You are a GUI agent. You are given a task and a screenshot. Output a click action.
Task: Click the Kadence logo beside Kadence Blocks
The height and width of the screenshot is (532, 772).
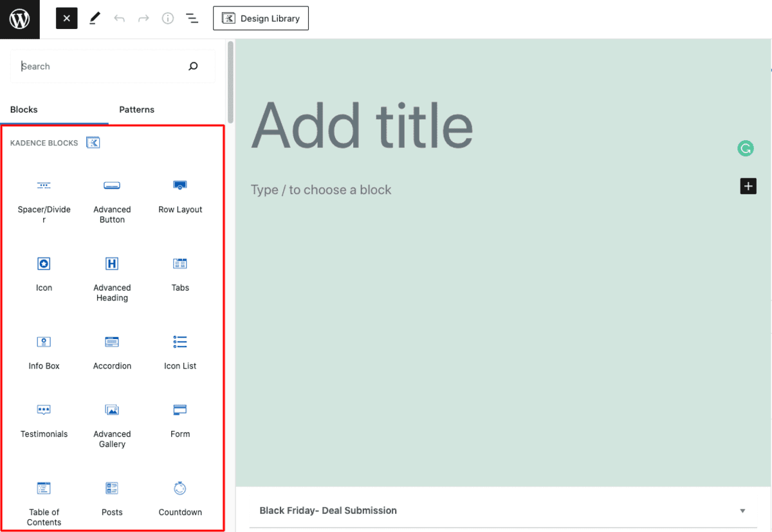coord(93,143)
